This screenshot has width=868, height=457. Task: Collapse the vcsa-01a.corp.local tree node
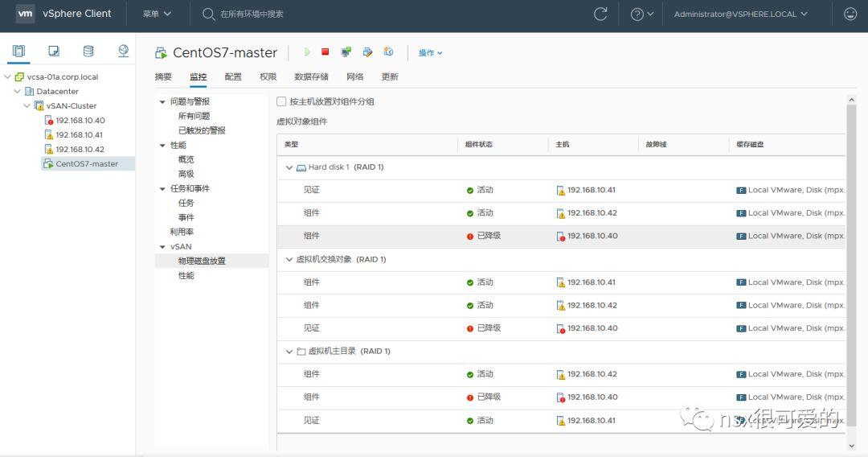pyautogui.click(x=8, y=77)
